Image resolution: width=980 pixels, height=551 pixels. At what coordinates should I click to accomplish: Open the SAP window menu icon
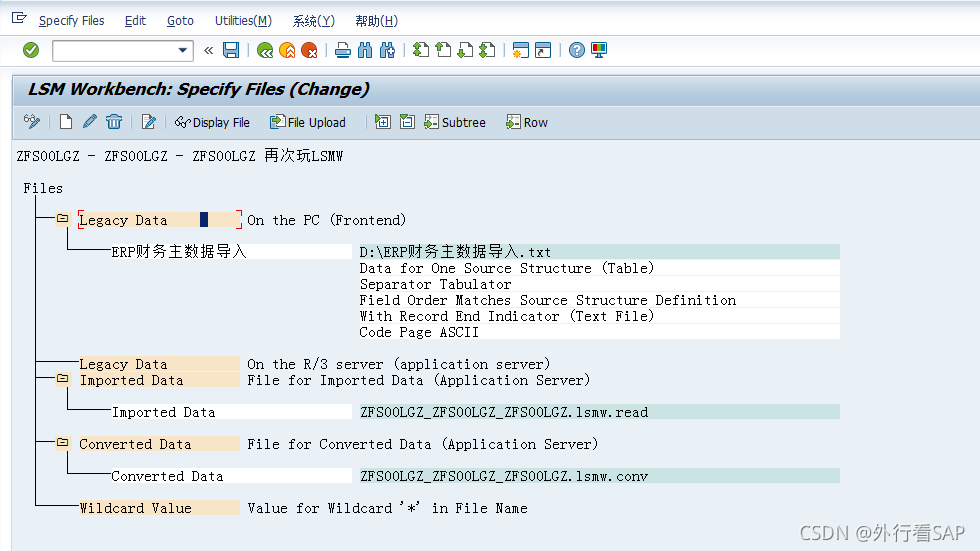click(19, 18)
